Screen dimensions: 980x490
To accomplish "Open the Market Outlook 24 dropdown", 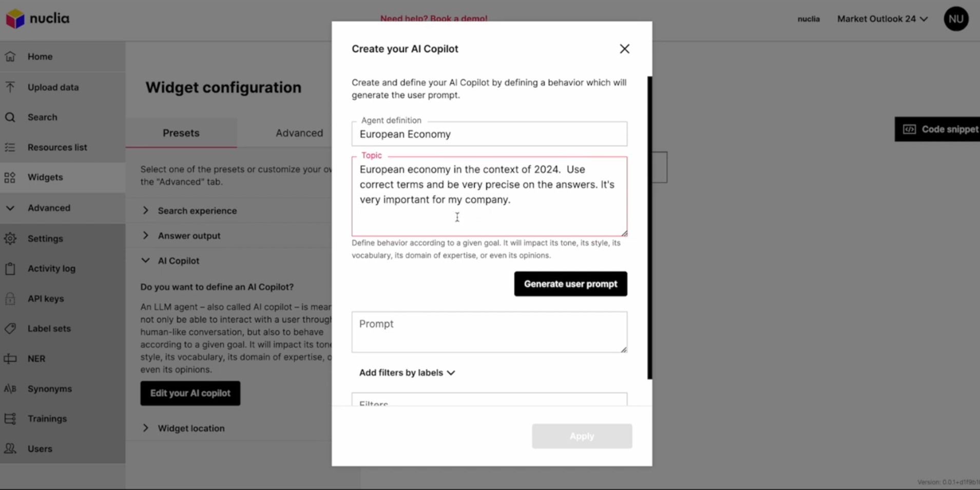I will (882, 19).
